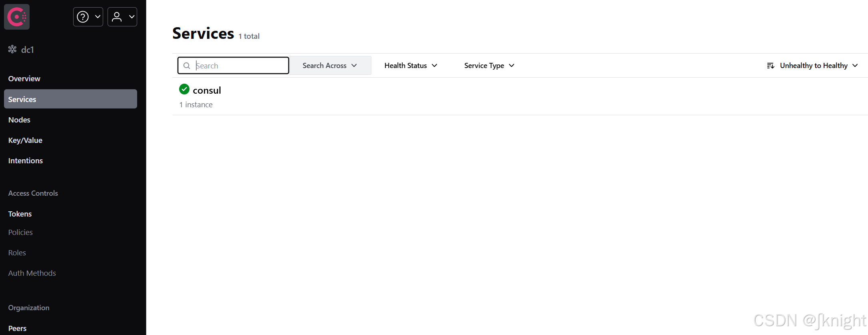Click the Organization section label

click(x=29, y=307)
